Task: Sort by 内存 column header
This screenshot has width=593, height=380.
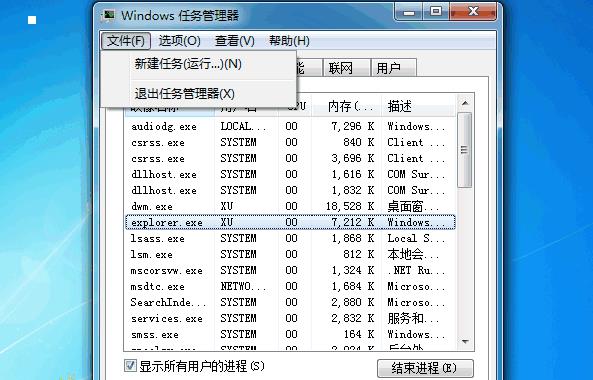Action: tap(346, 106)
